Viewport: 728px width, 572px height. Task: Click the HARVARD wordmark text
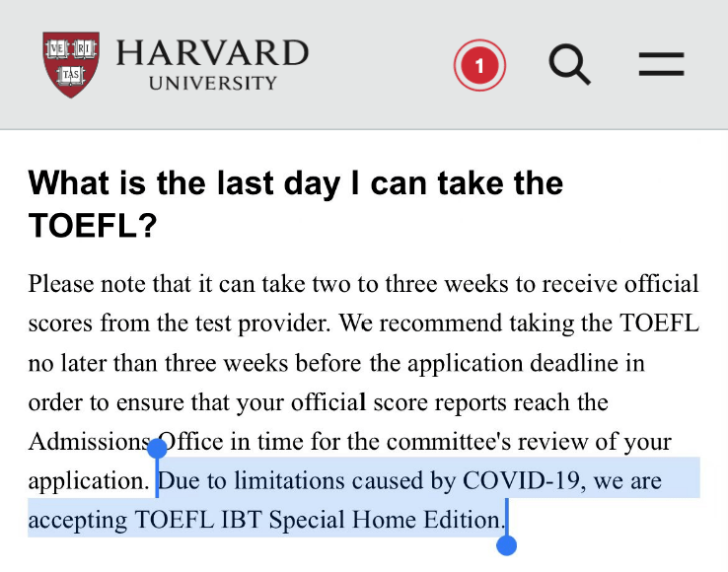[212, 52]
